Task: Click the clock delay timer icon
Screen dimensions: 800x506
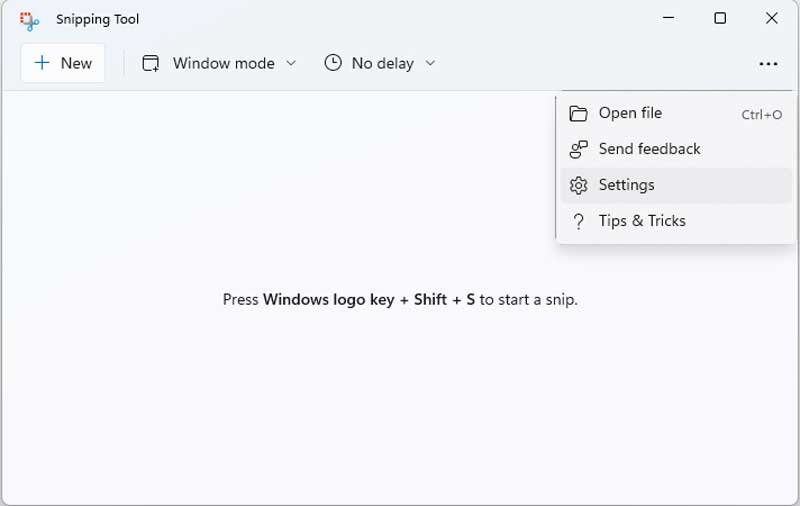Action: [333, 63]
